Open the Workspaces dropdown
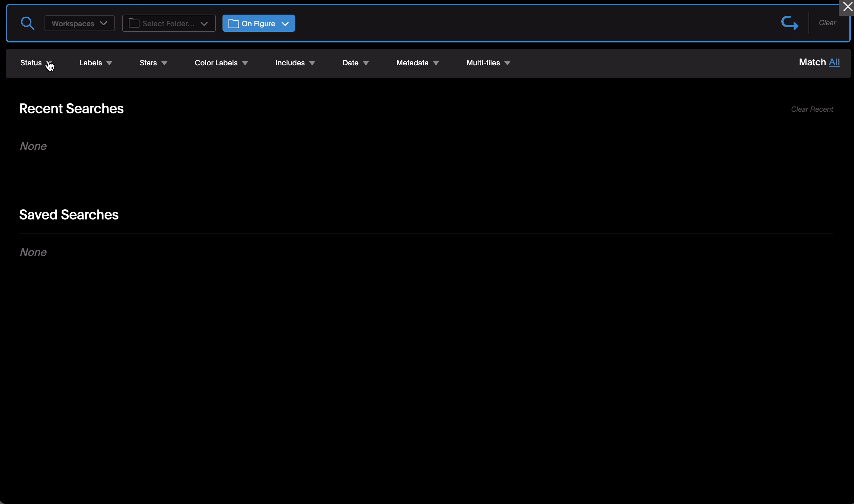Image resolution: width=854 pixels, height=504 pixels. click(79, 23)
